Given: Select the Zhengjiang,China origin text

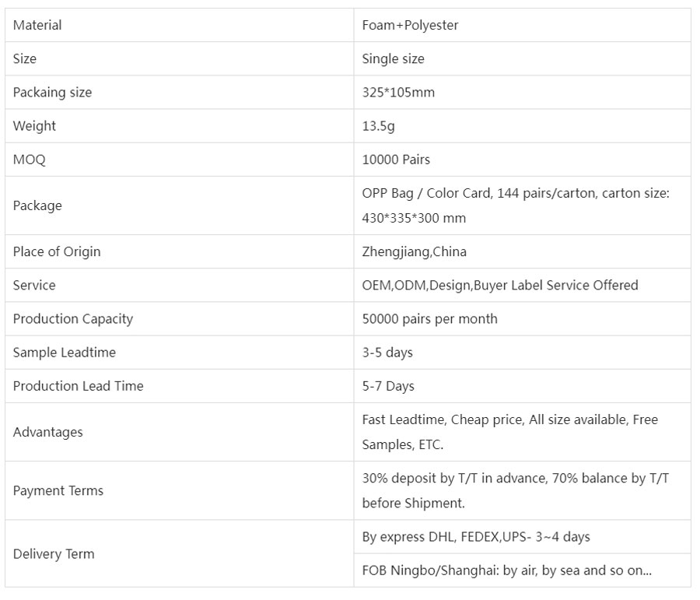Looking at the screenshot, I should [x=415, y=251].
